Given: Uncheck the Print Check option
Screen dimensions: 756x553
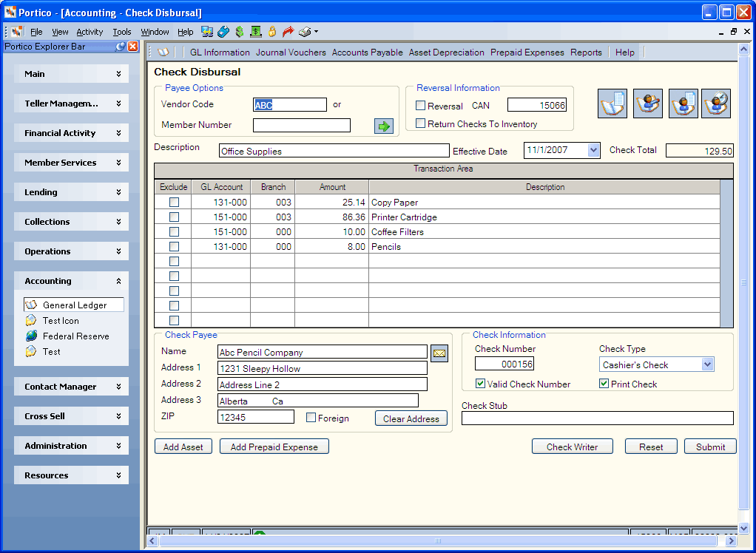Looking at the screenshot, I should click(x=604, y=384).
